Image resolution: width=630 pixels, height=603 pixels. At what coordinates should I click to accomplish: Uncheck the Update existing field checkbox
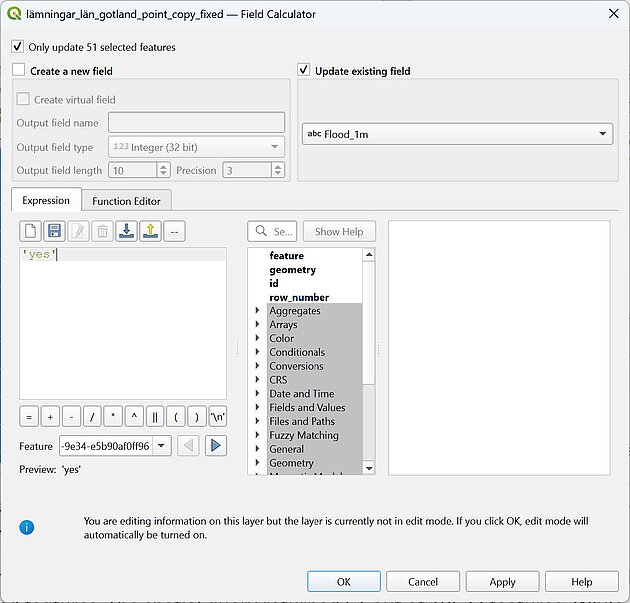click(304, 70)
